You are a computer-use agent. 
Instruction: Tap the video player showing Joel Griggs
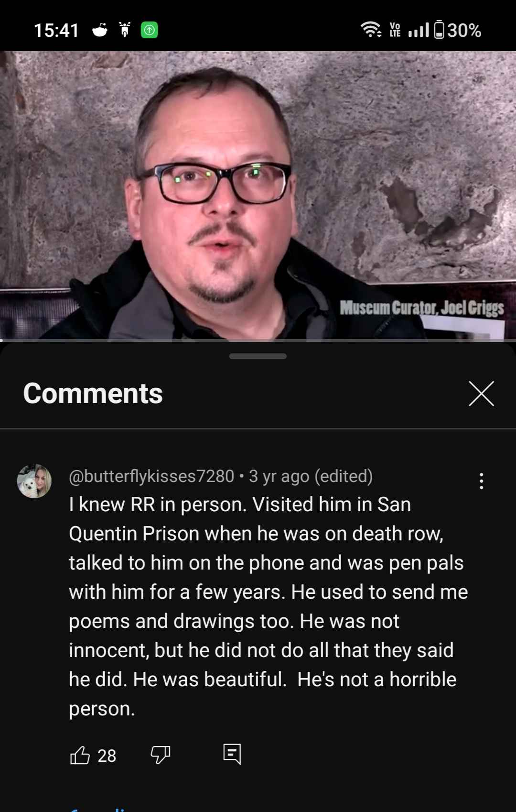click(x=258, y=195)
